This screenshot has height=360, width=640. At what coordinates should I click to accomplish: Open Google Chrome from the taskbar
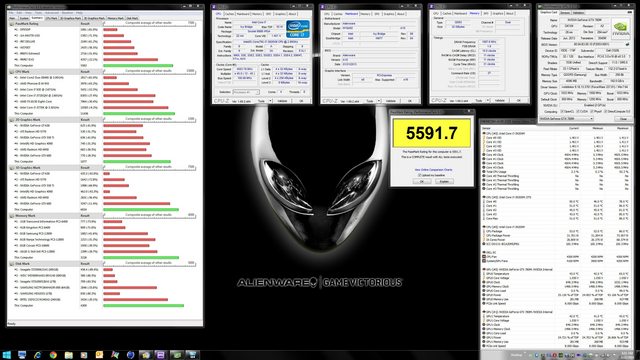click(53, 355)
